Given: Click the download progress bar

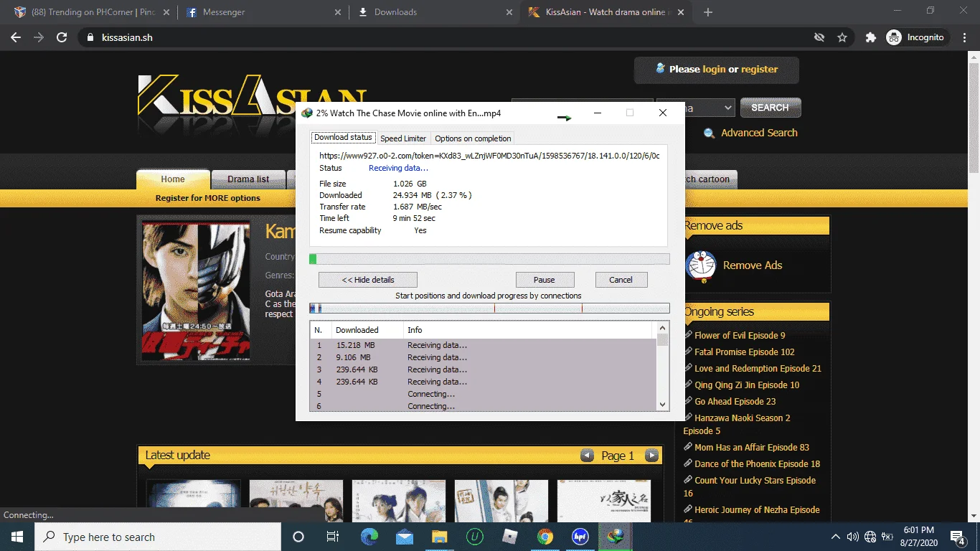Looking at the screenshot, I should pyautogui.click(x=489, y=259).
